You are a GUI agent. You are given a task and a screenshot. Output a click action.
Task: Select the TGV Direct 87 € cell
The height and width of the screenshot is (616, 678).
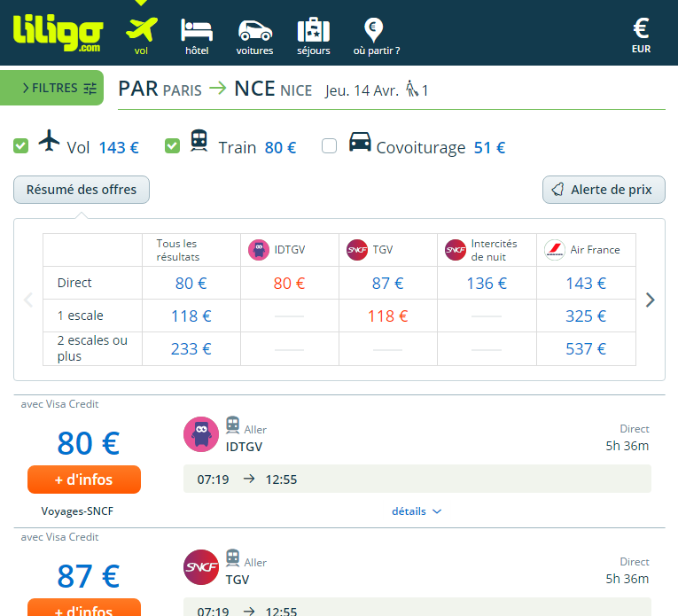388,283
